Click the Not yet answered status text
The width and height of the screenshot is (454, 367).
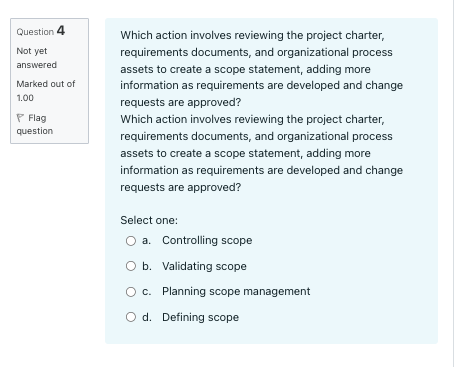point(37,58)
